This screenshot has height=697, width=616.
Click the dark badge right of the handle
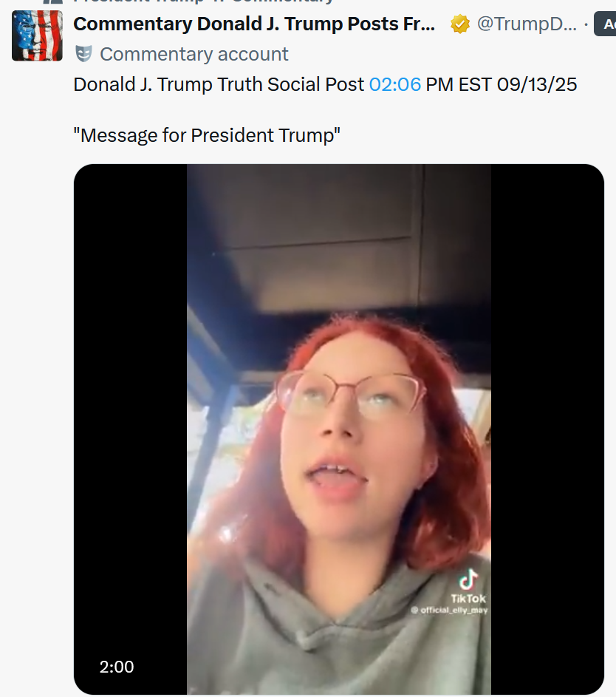click(x=606, y=24)
